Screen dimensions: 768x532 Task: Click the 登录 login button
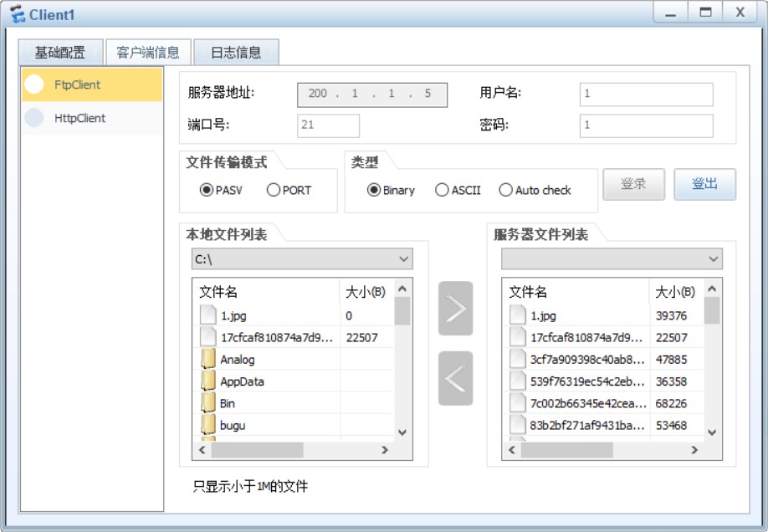point(634,184)
